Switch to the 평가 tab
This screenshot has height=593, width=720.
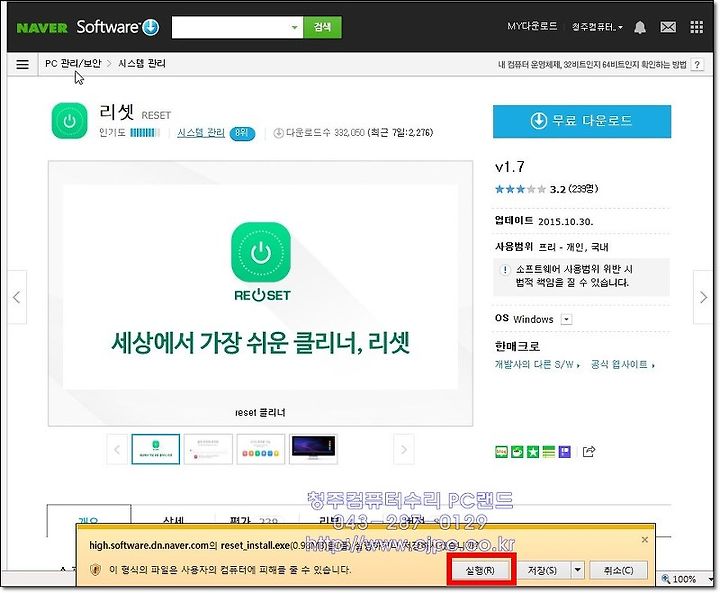[253, 521]
